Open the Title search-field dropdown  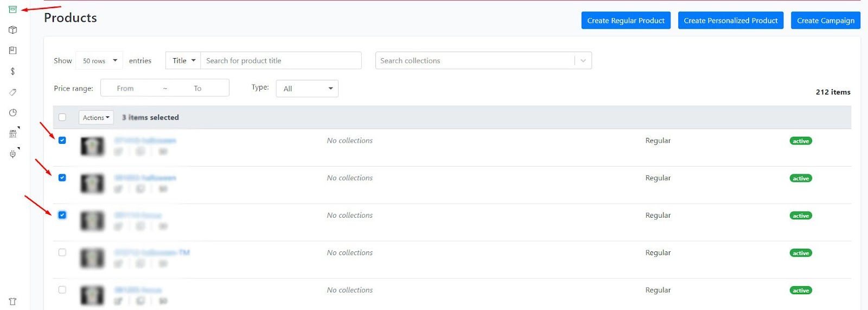tap(183, 61)
